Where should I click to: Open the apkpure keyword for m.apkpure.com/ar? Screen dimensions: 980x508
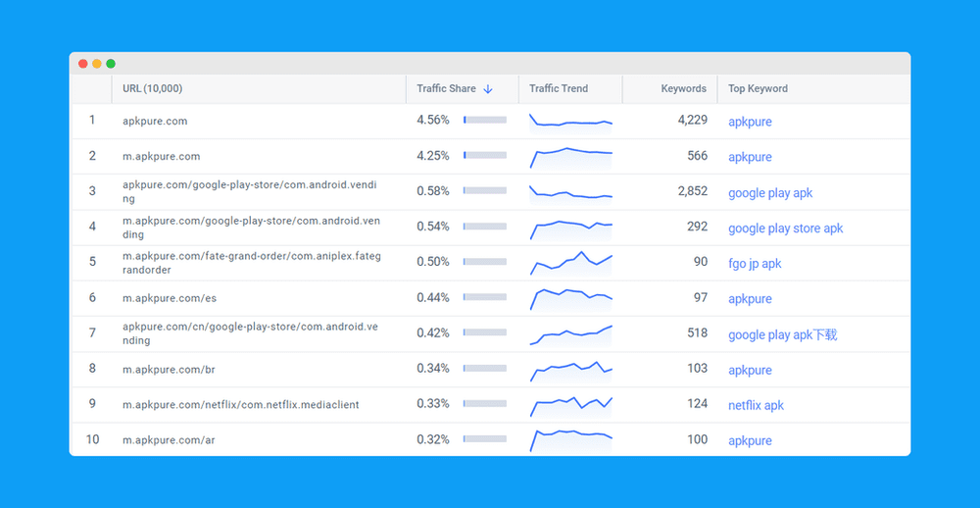750,440
